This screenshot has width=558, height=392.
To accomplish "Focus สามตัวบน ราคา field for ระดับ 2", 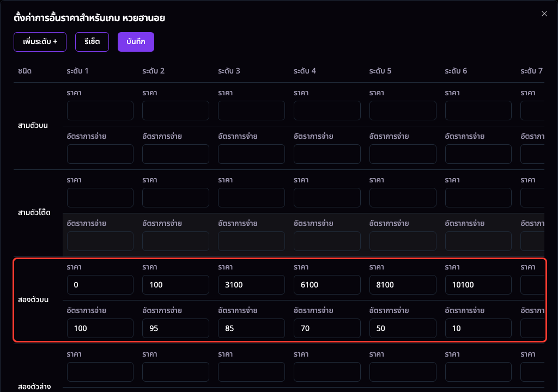I will (x=176, y=111).
